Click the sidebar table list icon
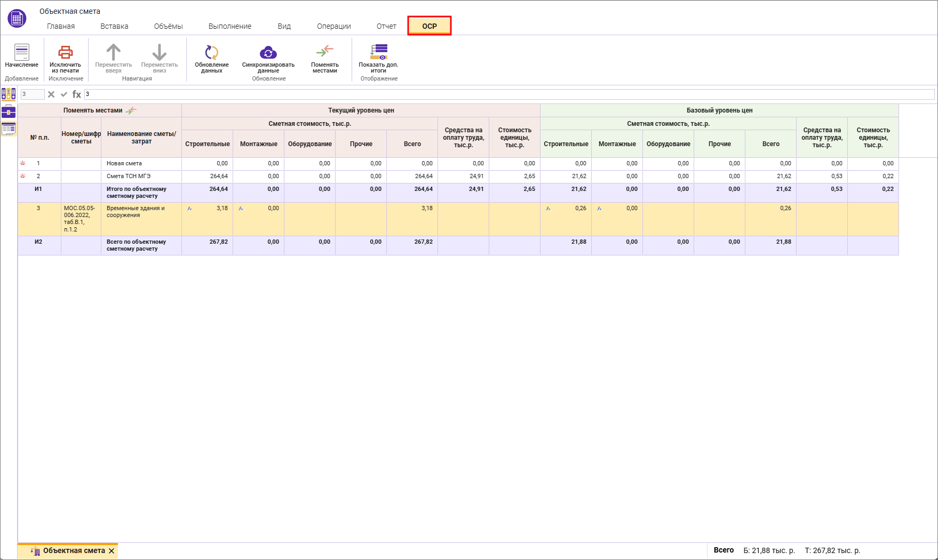Screen dimensions: 938x560 (x=9, y=129)
